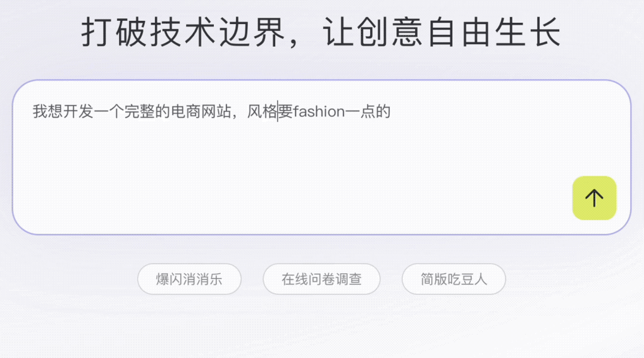Click the heading text 让创意自由生长

click(x=443, y=32)
